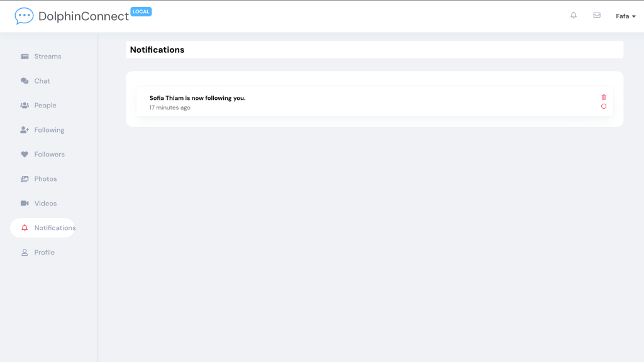Open the bell alerts icon in header

(574, 16)
